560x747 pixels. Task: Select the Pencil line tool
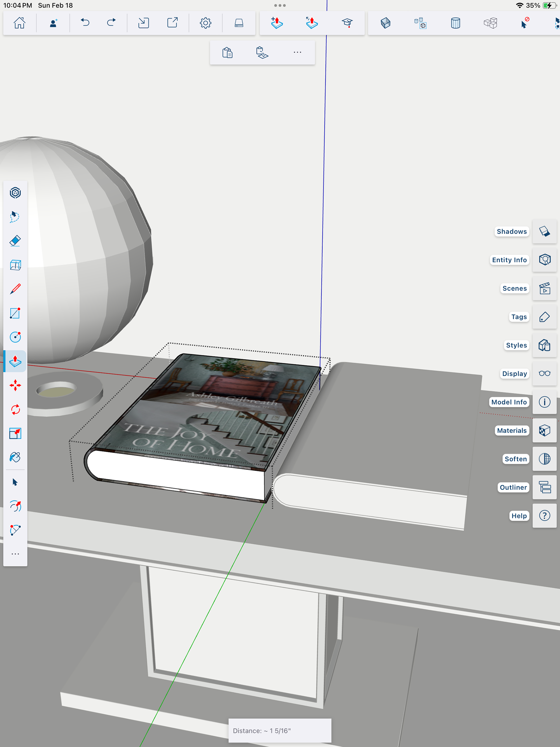15,289
